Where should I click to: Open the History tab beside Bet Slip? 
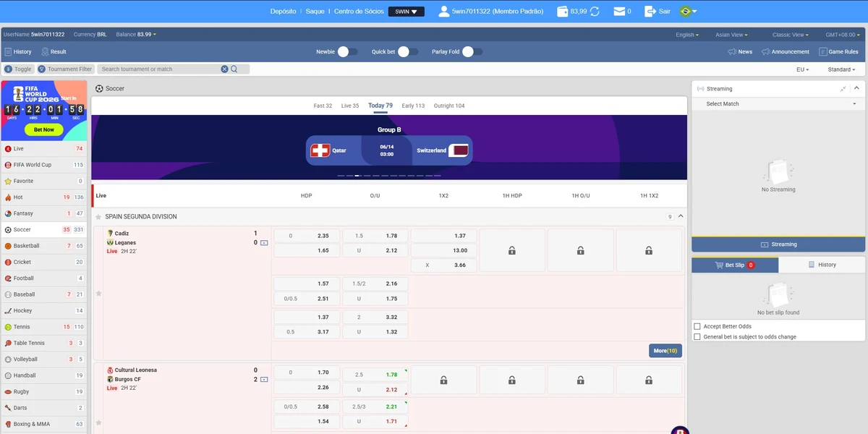[x=822, y=265]
